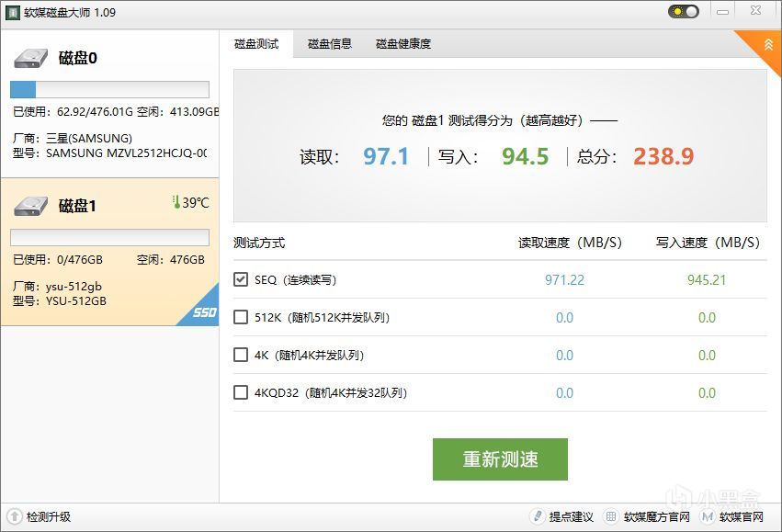This screenshot has width=782, height=532.
Task: Click the thermometer icon next to 39℃
Action: 176,202
